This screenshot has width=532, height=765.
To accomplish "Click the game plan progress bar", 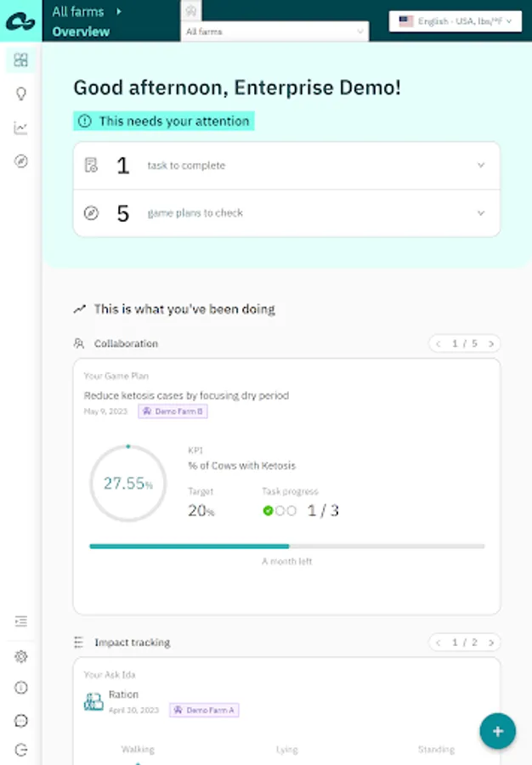I will 286,546.
